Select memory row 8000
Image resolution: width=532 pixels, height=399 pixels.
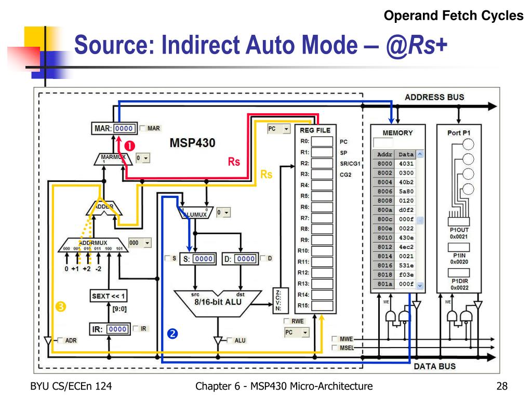(395, 164)
